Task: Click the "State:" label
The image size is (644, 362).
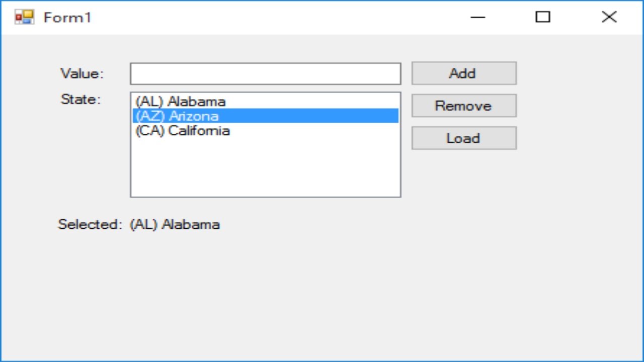Action: click(80, 100)
